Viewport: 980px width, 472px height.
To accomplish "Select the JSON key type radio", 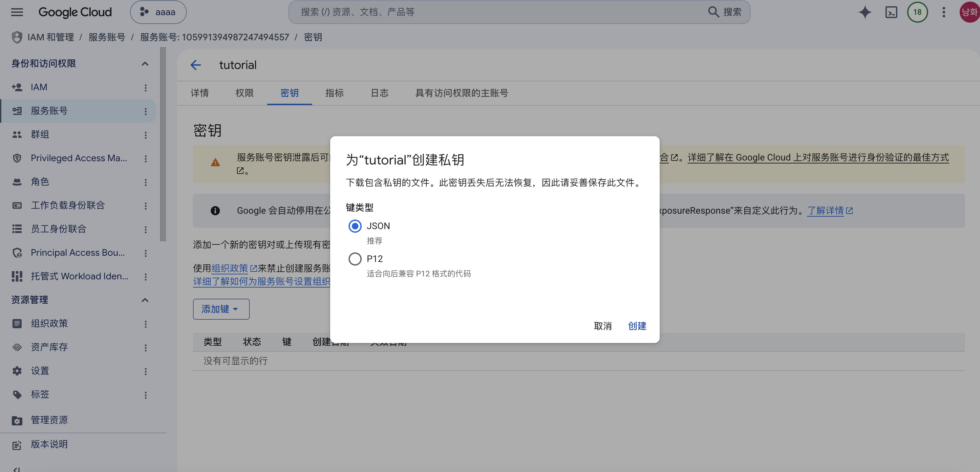I will pos(354,226).
